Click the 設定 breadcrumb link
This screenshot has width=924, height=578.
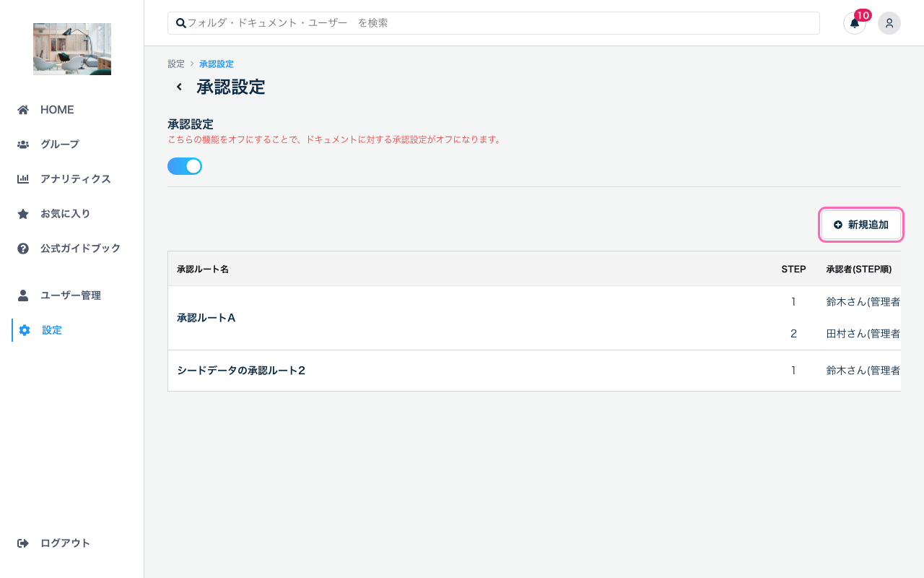pyautogui.click(x=176, y=64)
